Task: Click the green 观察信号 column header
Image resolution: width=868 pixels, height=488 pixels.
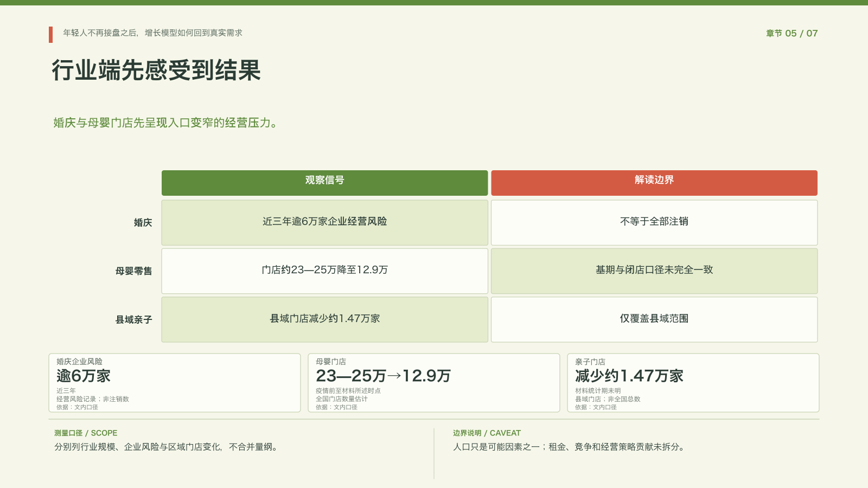Action: click(324, 183)
